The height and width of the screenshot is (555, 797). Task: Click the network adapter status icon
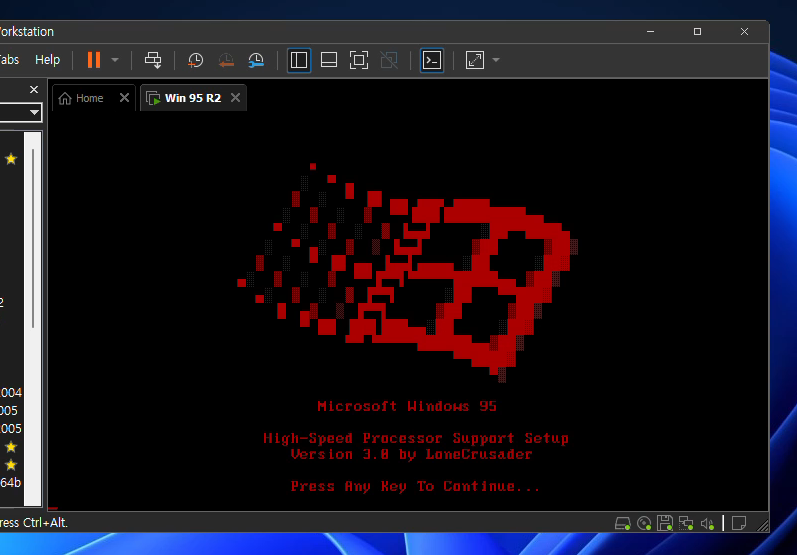pos(686,523)
